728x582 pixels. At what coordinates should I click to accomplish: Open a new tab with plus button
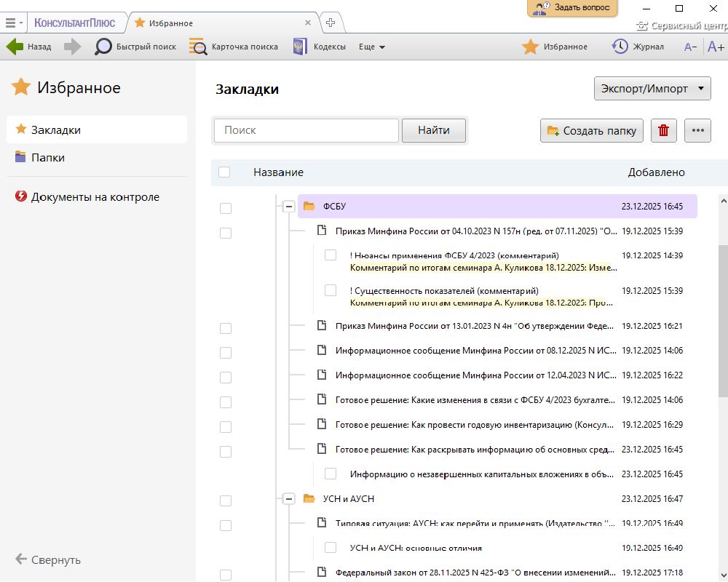(331, 23)
